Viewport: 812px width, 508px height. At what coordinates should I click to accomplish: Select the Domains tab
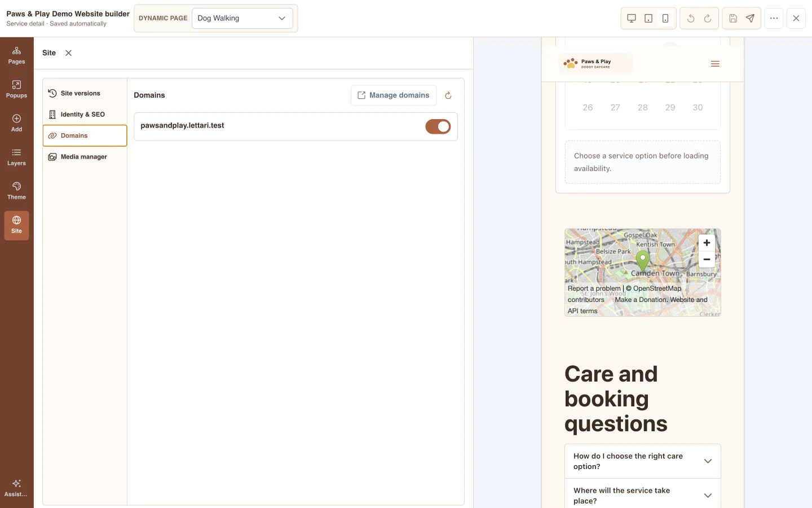tap(85, 135)
